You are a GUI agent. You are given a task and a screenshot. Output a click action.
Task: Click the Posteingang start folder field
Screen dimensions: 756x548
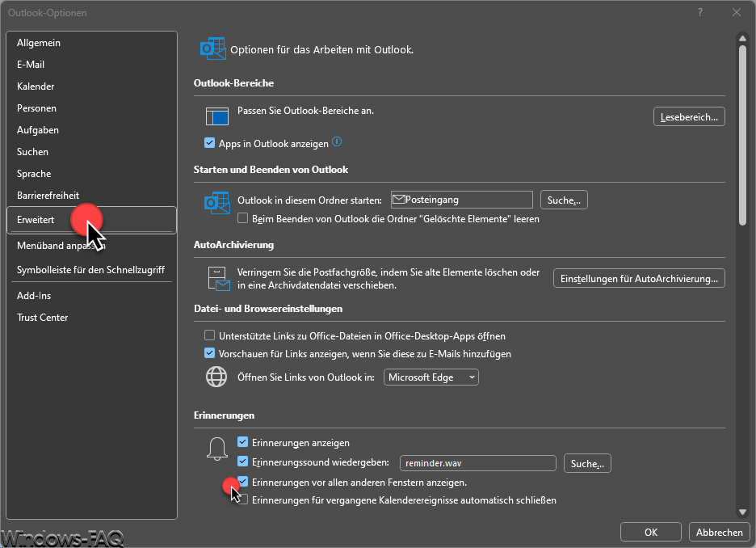[x=462, y=200]
